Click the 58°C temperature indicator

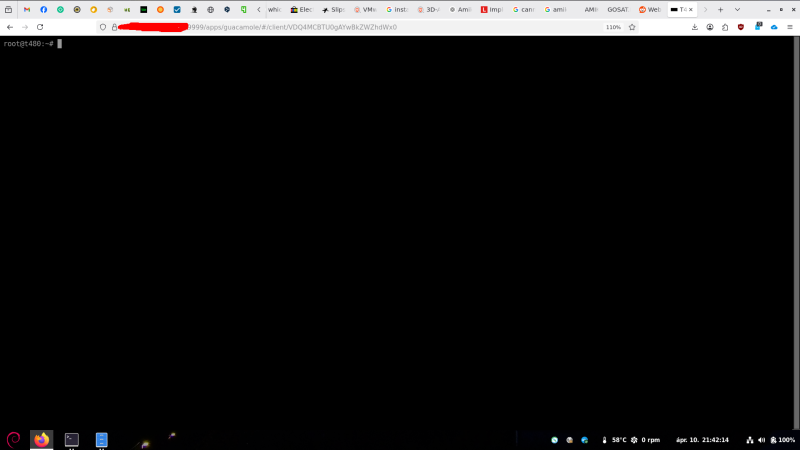coord(614,440)
